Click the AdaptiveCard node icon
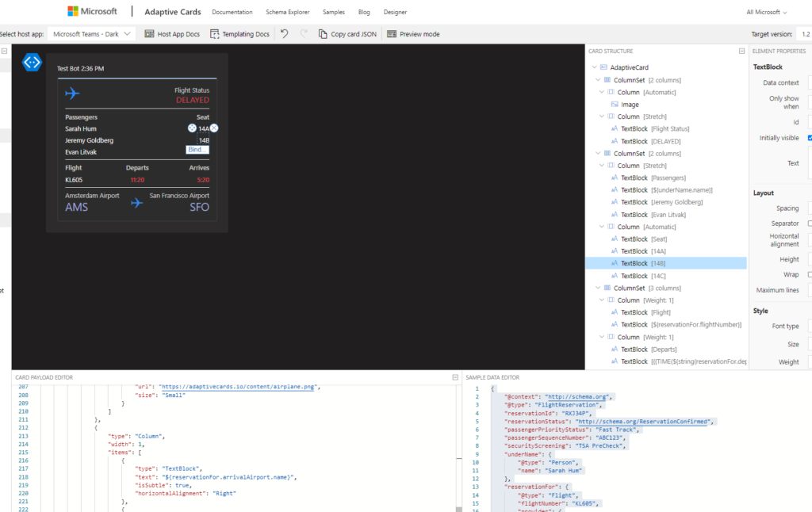812x512 pixels. (x=603, y=67)
